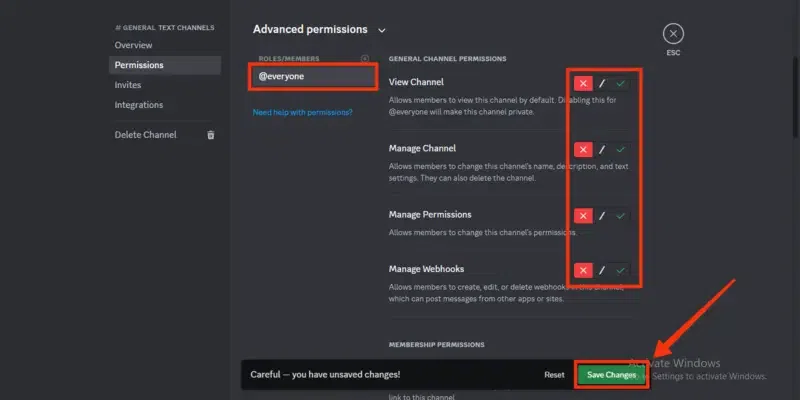Open the 'Need help with permissions?' link
Image resolution: width=800 pixels, height=400 pixels.
click(302, 112)
